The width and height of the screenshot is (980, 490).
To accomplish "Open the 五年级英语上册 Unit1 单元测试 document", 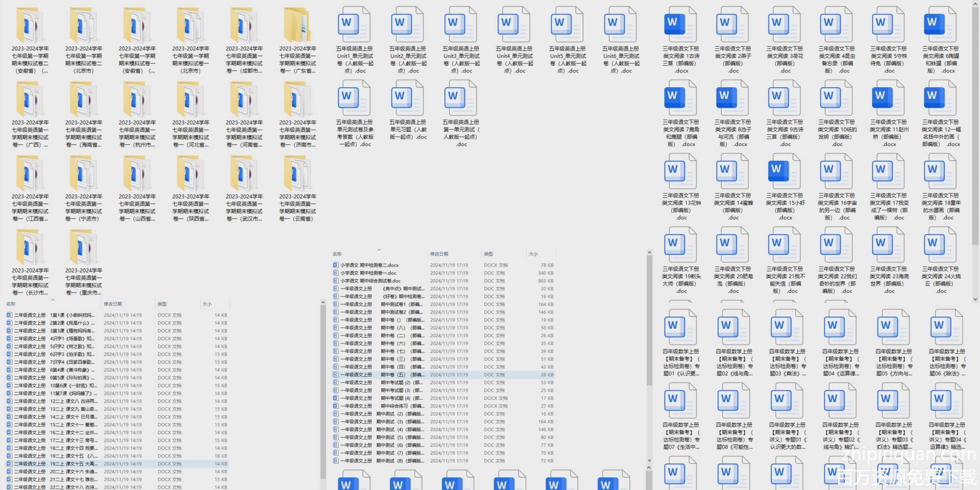I will [354, 24].
